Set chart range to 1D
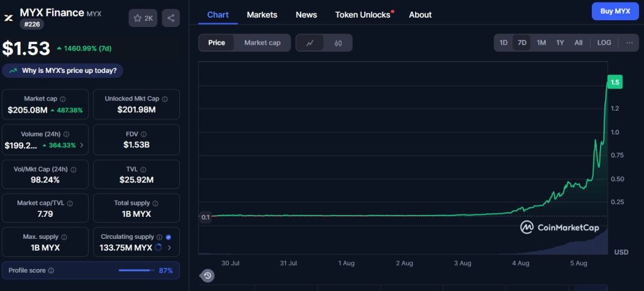Screen dimensions: 644x291 [x=503, y=43]
